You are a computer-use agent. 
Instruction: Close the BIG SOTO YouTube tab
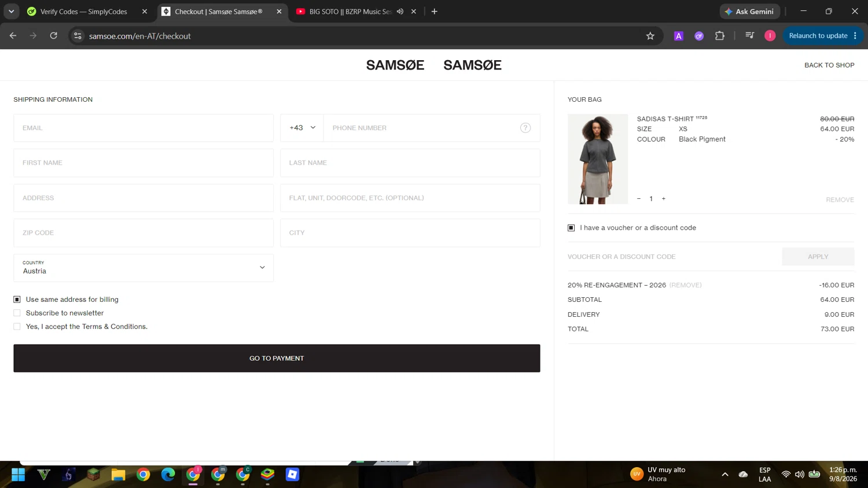click(414, 12)
